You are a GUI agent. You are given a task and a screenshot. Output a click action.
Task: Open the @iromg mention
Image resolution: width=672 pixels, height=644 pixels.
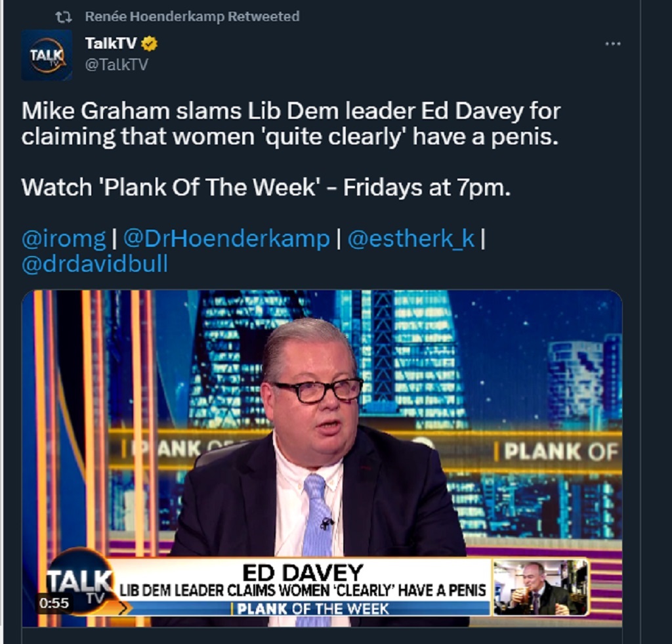[64, 238]
